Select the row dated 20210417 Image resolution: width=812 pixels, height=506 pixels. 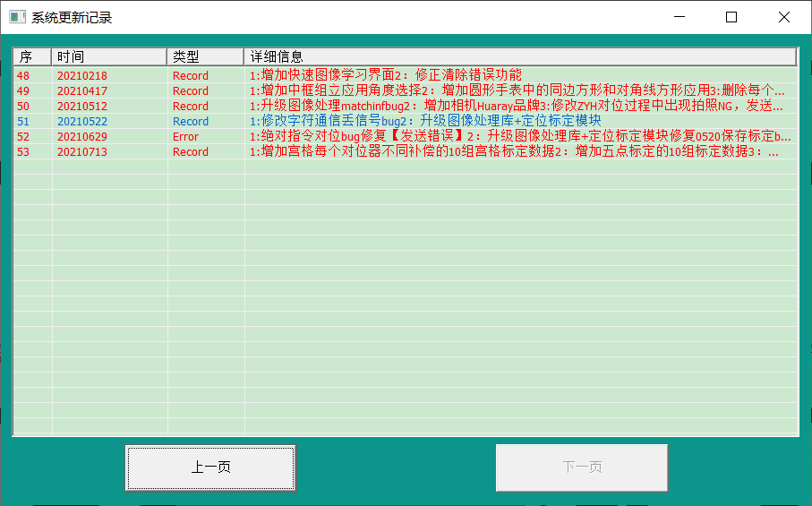click(x=81, y=91)
